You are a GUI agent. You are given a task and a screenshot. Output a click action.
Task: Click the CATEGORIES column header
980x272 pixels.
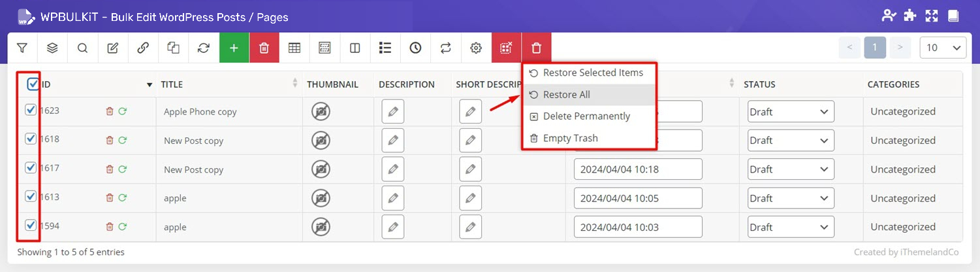pos(893,84)
